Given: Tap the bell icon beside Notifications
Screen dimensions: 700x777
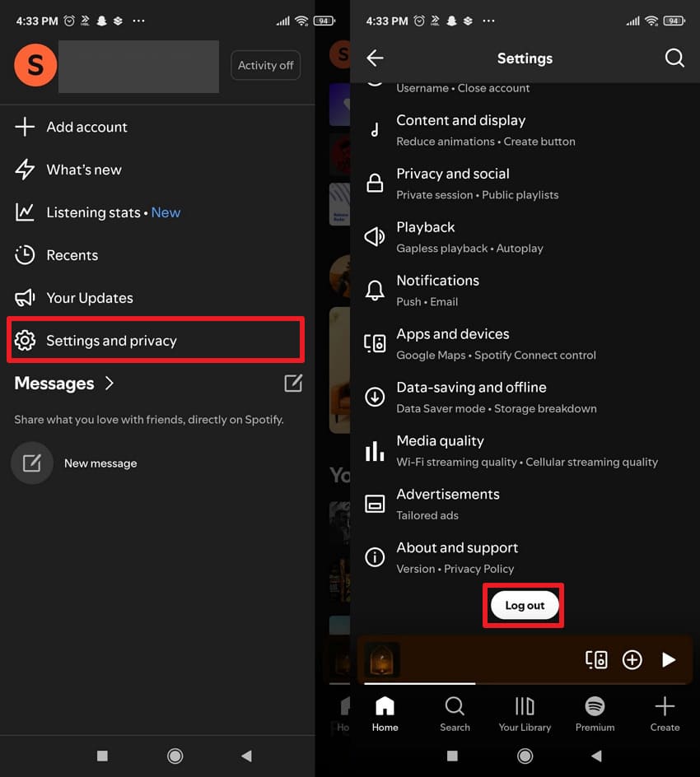Looking at the screenshot, I should coord(375,291).
